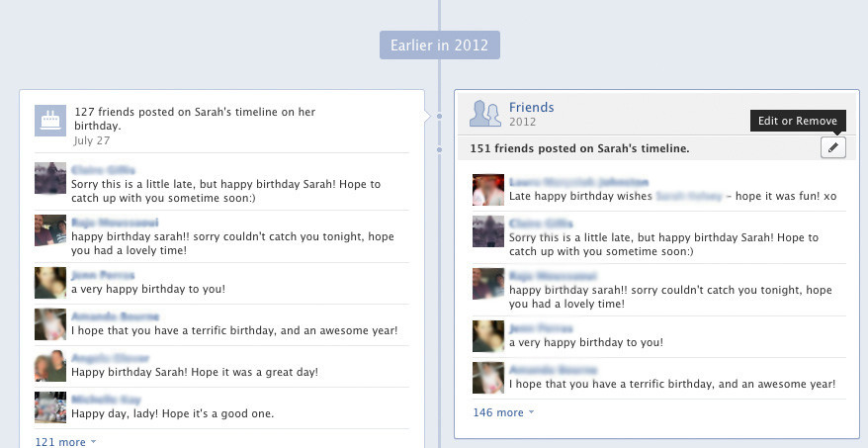868x448 pixels.
Task: Open the Friends link in right card
Action: tap(532, 108)
